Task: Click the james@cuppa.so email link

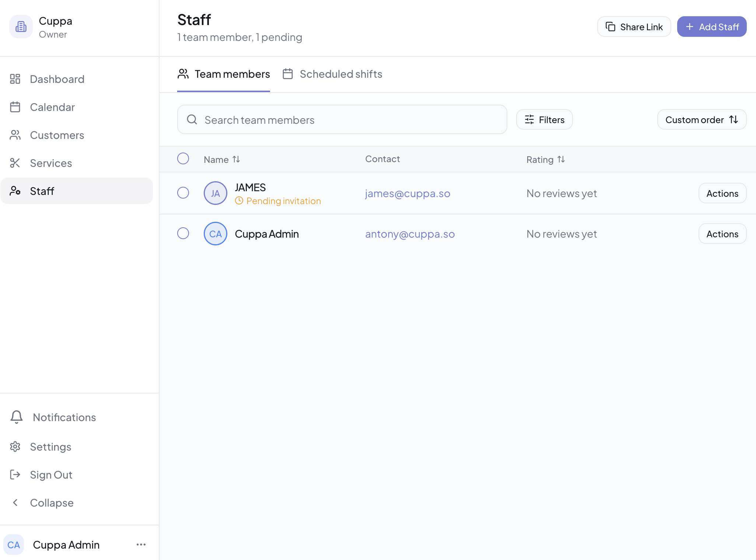Action: [x=407, y=193]
